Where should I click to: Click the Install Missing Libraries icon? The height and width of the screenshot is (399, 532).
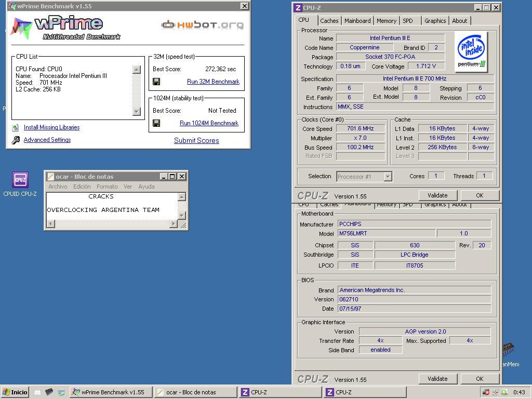pyautogui.click(x=16, y=128)
